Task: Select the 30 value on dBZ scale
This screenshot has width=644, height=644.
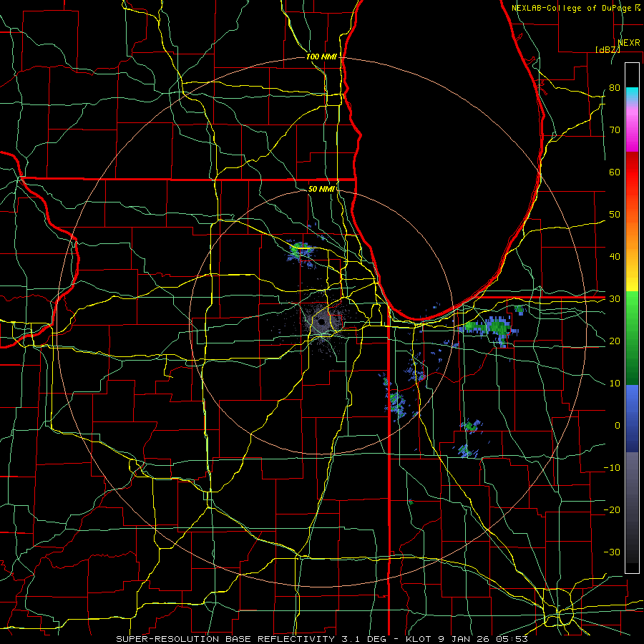Action: pos(615,298)
